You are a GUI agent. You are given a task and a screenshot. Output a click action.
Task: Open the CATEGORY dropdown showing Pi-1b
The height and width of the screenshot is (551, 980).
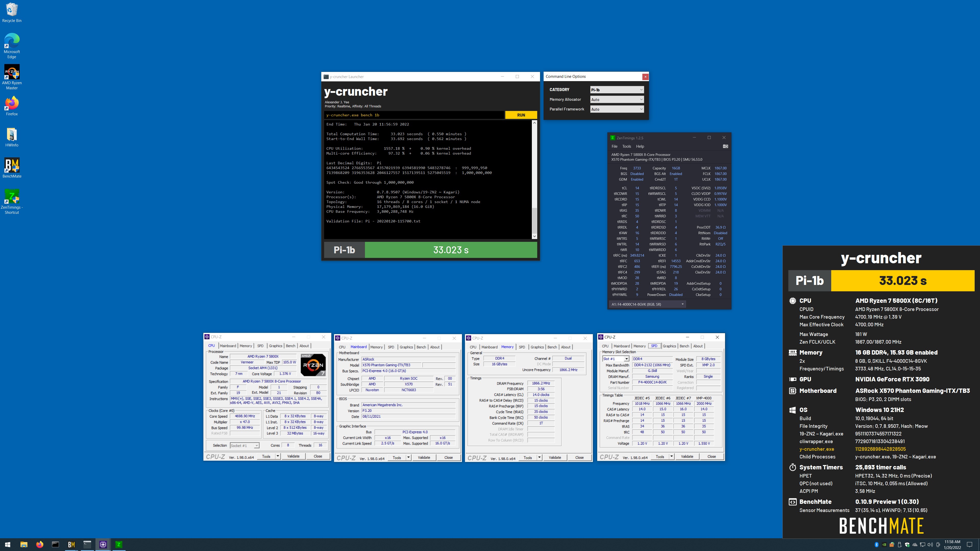(617, 90)
